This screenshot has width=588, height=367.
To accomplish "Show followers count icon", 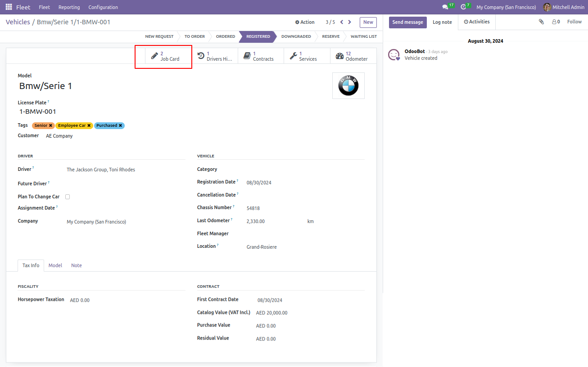I will pos(556,22).
